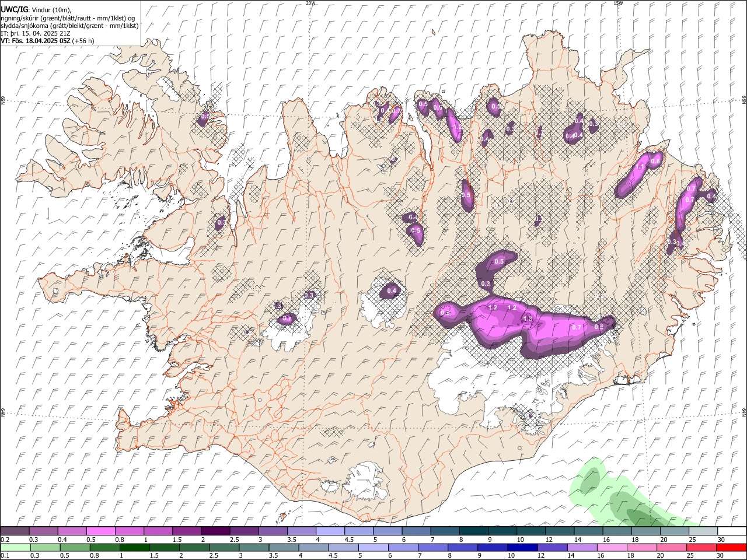Click the '20W' longitude label at top
Viewport: 747px width, 560px height.
pyautogui.click(x=310, y=3)
